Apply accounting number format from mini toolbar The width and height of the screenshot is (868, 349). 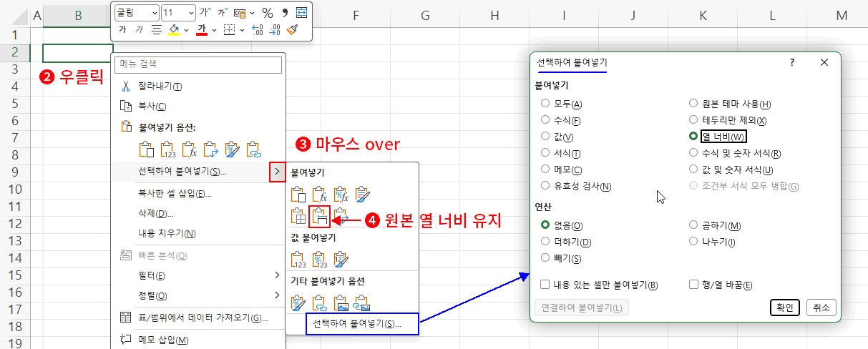tap(240, 13)
